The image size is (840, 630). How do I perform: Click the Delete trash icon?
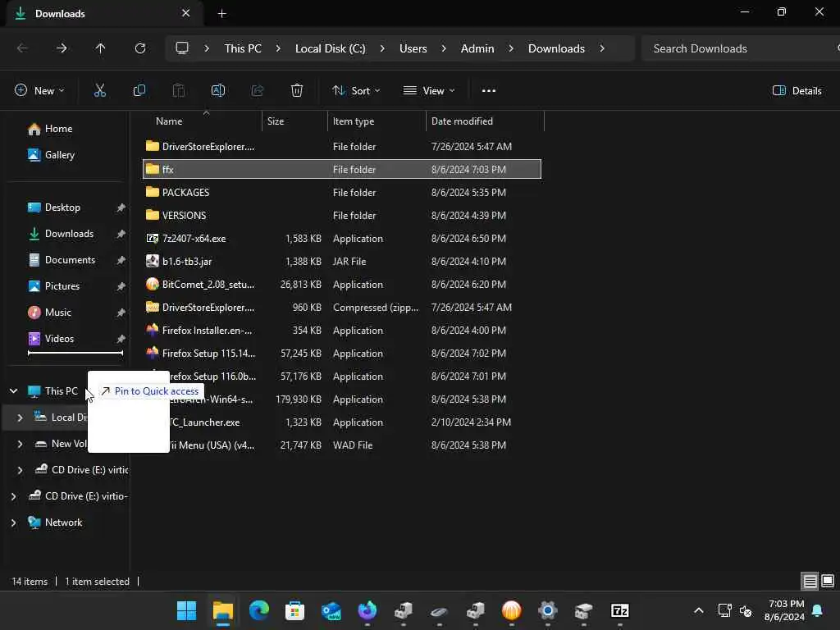(x=297, y=90)
